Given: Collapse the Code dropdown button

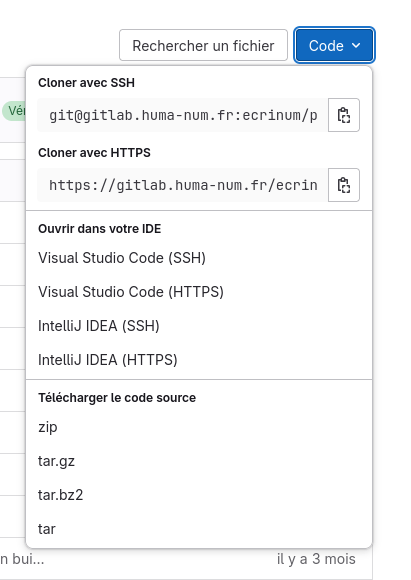Looking at the screenshot, I should coord(334,45).
